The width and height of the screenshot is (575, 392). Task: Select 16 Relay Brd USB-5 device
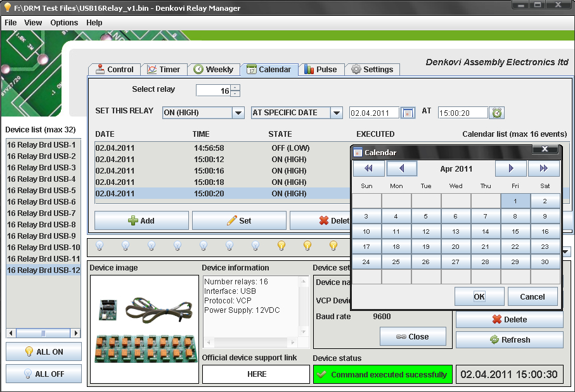43,190
